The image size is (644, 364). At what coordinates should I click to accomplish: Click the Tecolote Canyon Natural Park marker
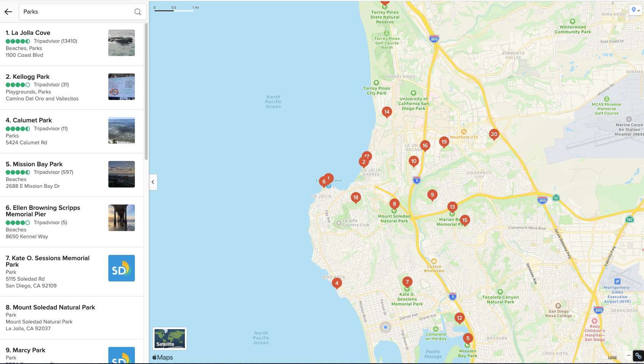tap(500, 292)
